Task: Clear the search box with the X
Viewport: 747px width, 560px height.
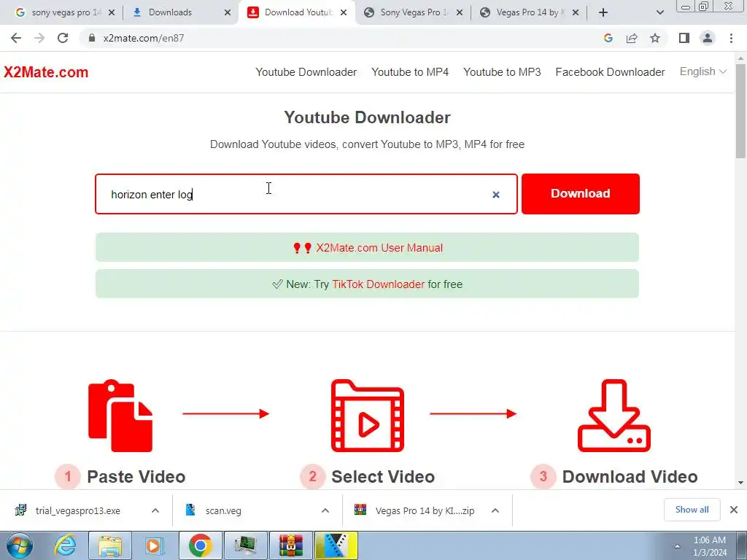Action: click(496, 194)
